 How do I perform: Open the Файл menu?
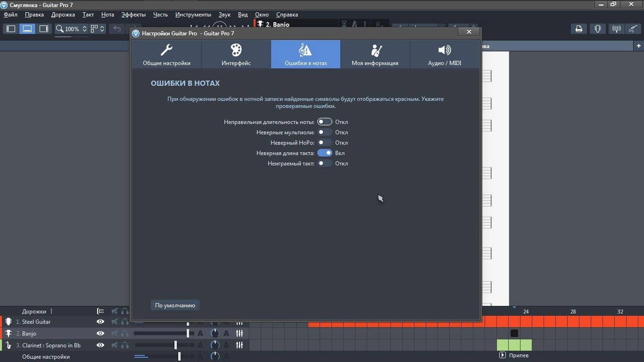point(10,15)
